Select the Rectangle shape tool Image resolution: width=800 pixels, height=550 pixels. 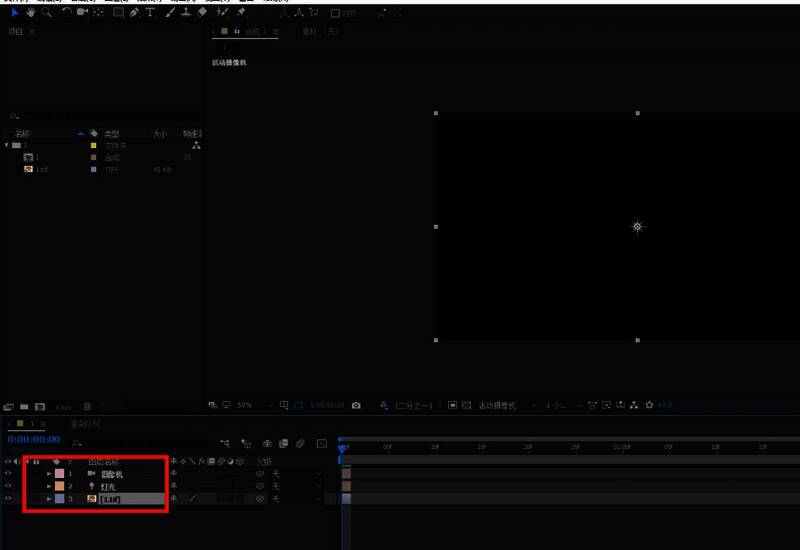click(x=118, y=12)
